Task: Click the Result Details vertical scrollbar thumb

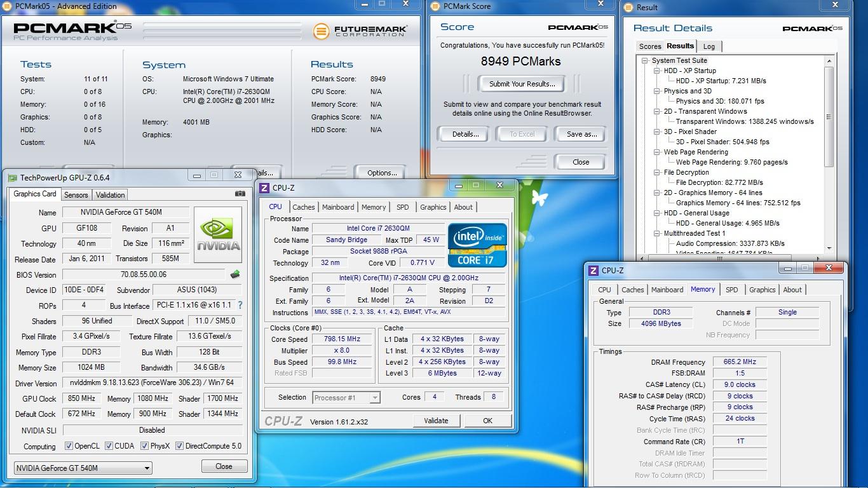Action: [x=829, y=118]
